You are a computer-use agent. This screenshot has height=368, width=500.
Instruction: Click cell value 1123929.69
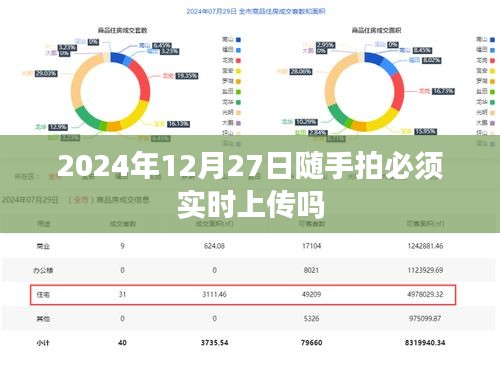(x=425, y=270)
